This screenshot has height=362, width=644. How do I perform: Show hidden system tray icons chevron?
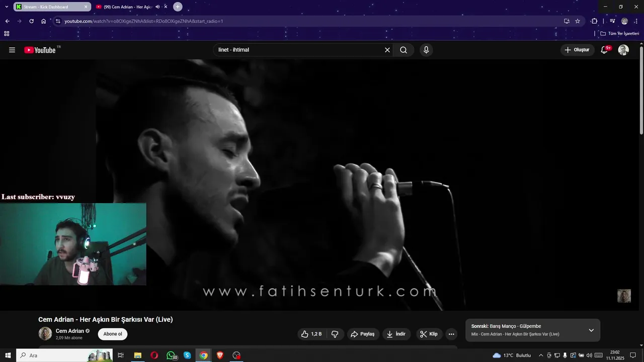[x=541, y=355]
